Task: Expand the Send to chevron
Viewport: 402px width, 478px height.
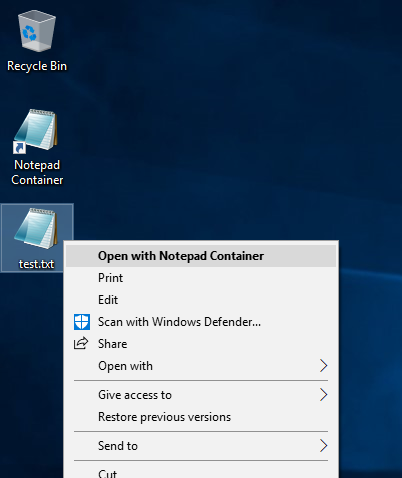Action: [323, 446]
